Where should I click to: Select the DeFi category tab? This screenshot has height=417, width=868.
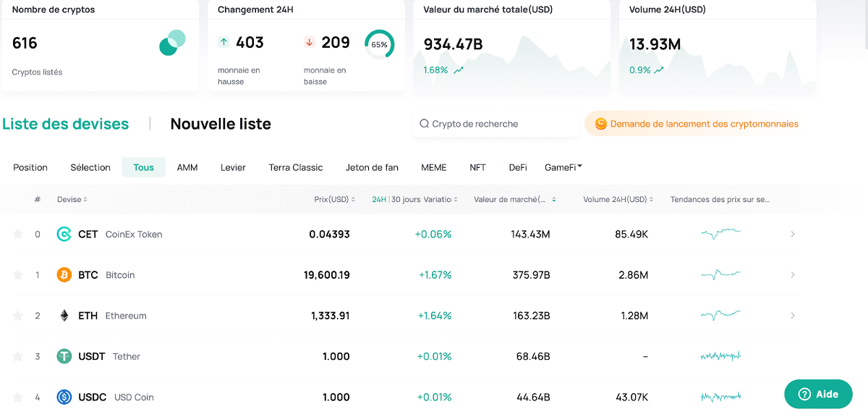click(x=518, y=167)
